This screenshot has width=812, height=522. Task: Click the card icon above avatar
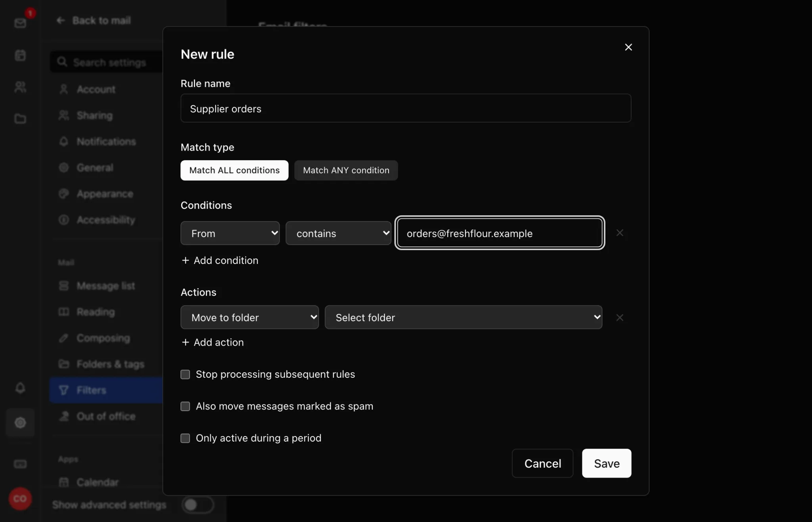tap(20, 464)
